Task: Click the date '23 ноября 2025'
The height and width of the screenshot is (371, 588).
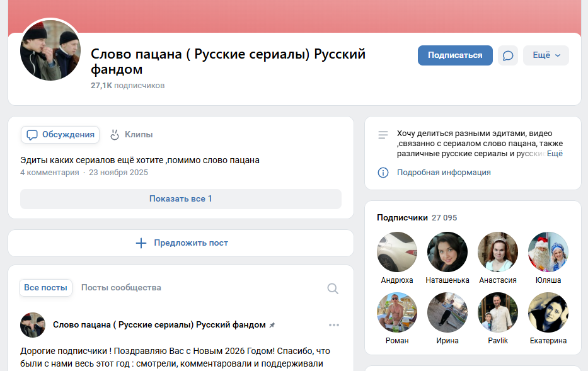Action: [118, 173]
